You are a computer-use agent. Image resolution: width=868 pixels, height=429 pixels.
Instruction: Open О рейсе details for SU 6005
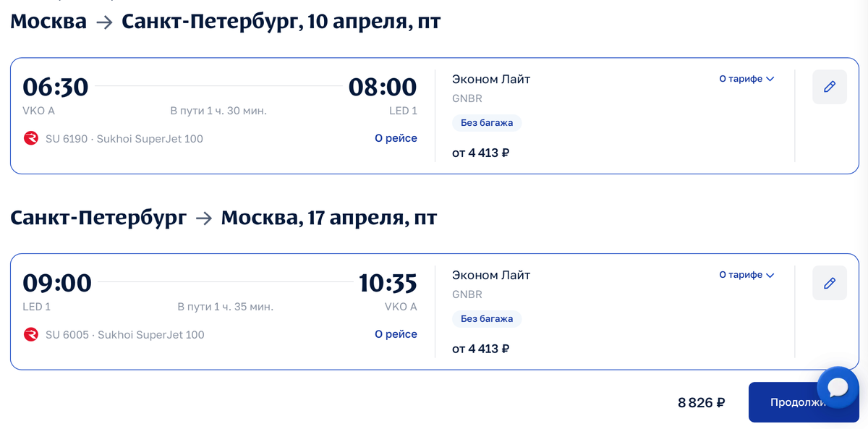point(396,334)
